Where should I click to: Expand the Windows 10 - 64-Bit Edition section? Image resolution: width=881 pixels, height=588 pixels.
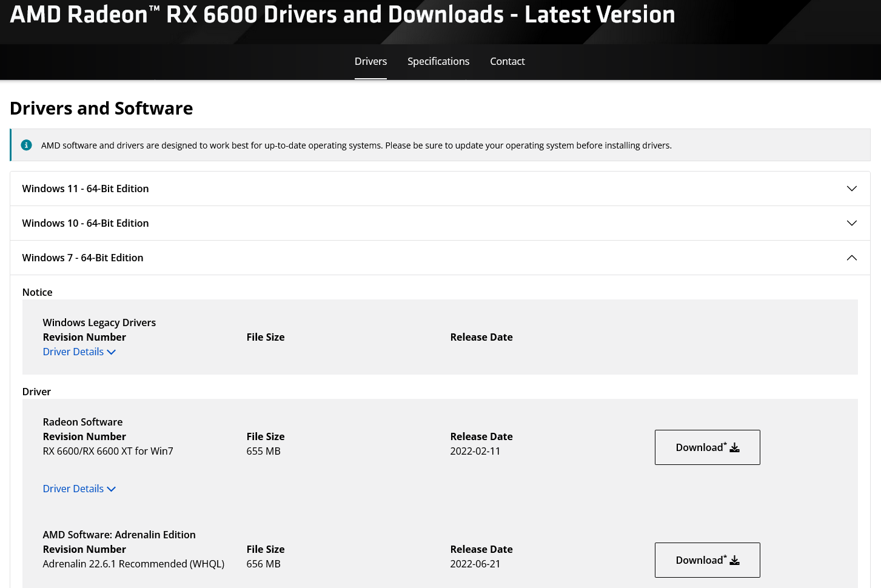(440, 223)
